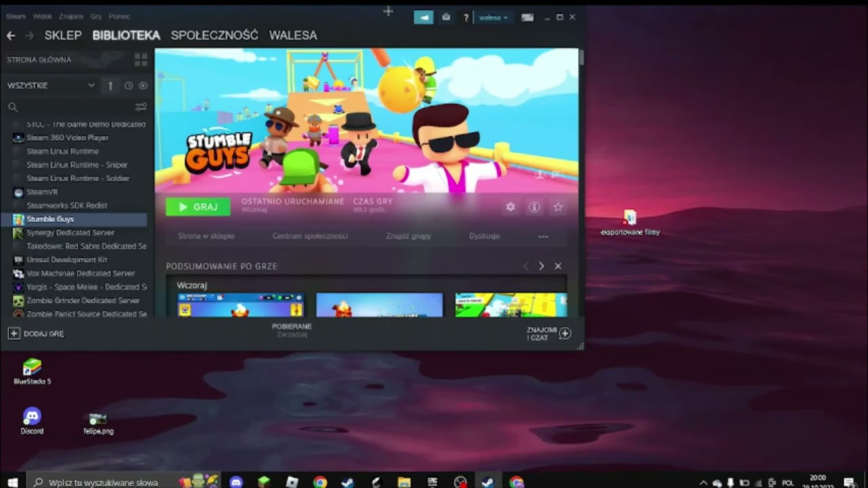Open game settings gear icon
This screenshot has width=868, height=488.
pyautogui.click(x=511, y=207)
